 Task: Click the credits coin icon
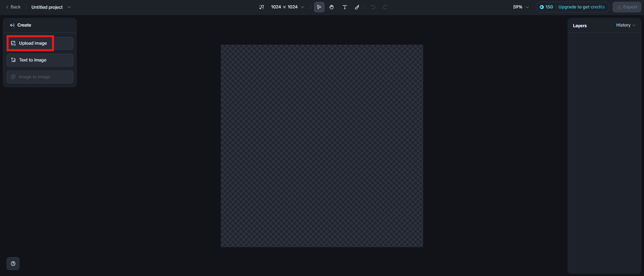[542, 7]
